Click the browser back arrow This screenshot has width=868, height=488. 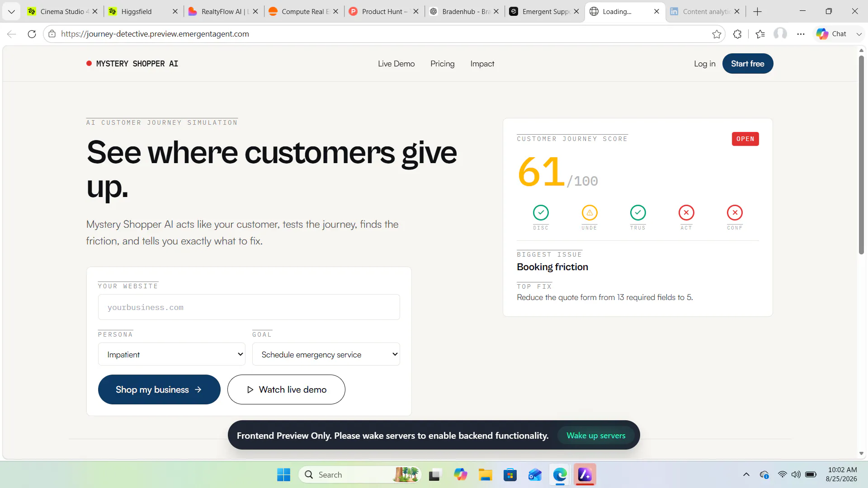pos(12,34)
